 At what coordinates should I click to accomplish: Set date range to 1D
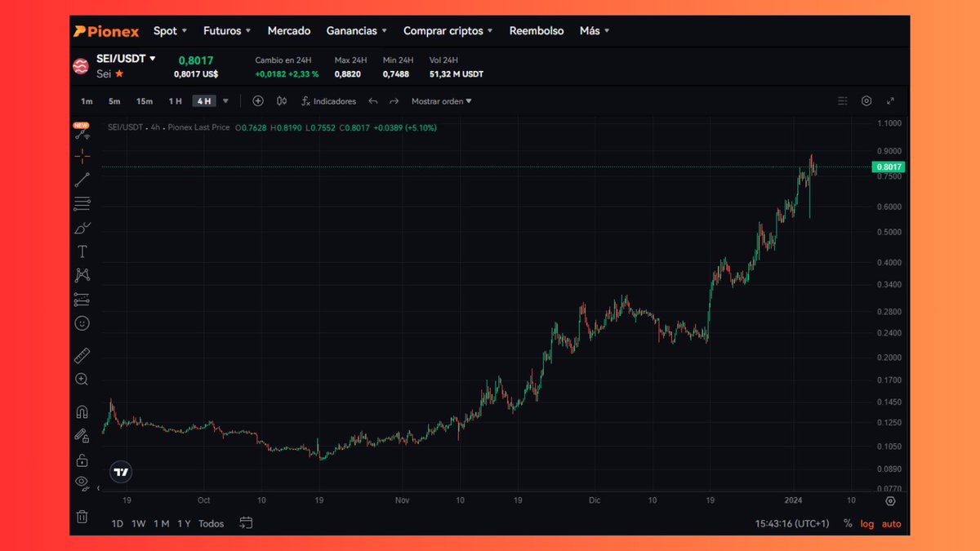[x=118, y=524]
